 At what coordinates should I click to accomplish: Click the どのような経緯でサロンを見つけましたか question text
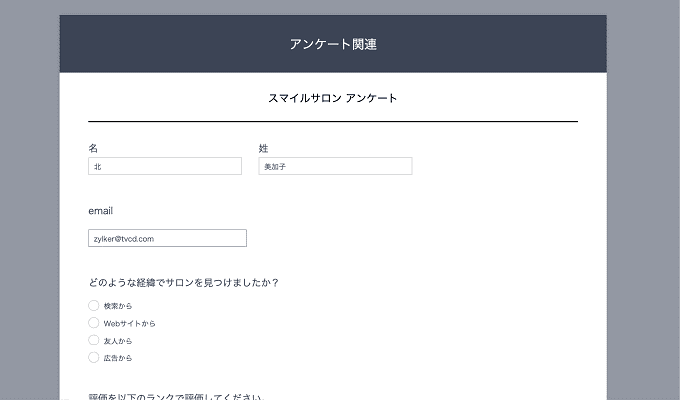click(183, 282)
